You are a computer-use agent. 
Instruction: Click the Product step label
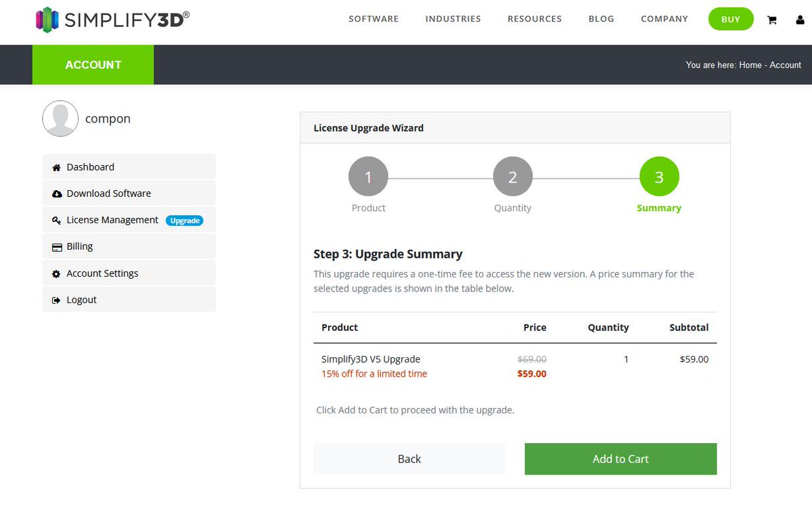click(369, 208)
